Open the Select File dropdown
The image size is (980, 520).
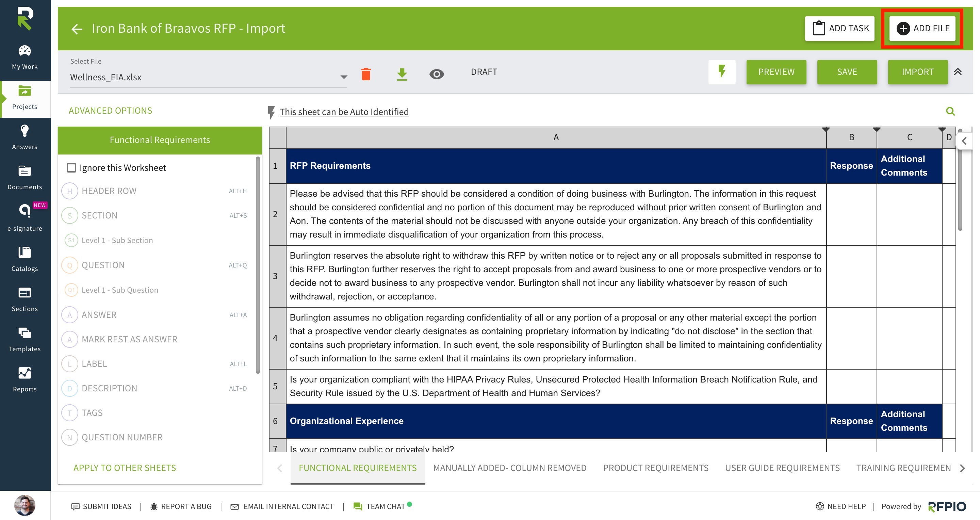coord(208,77)
